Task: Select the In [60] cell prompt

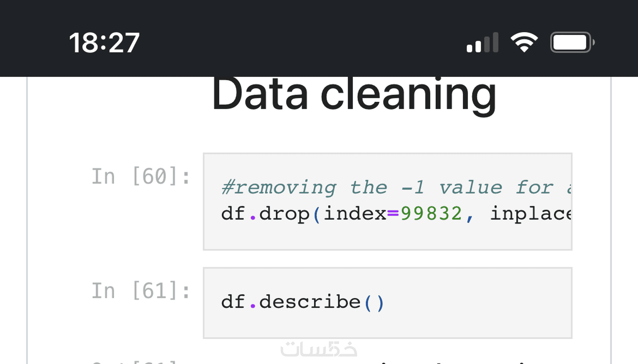Action: click(140, 176)
